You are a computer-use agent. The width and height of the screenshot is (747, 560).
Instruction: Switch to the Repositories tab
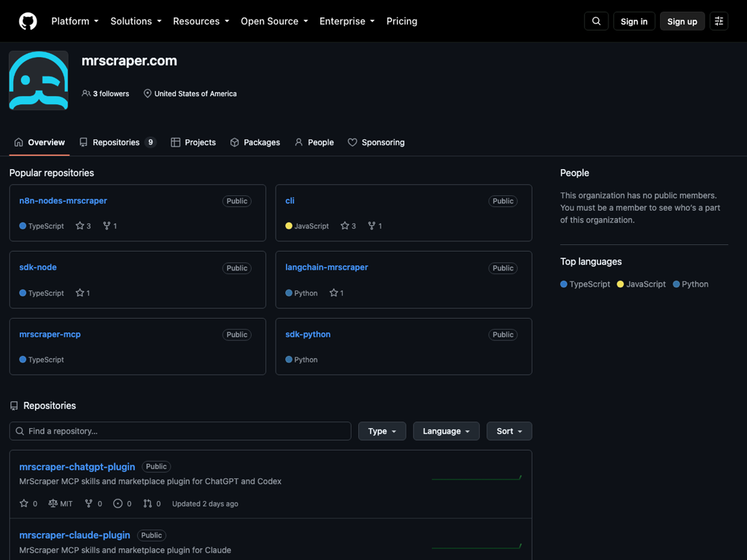(117, 142)
